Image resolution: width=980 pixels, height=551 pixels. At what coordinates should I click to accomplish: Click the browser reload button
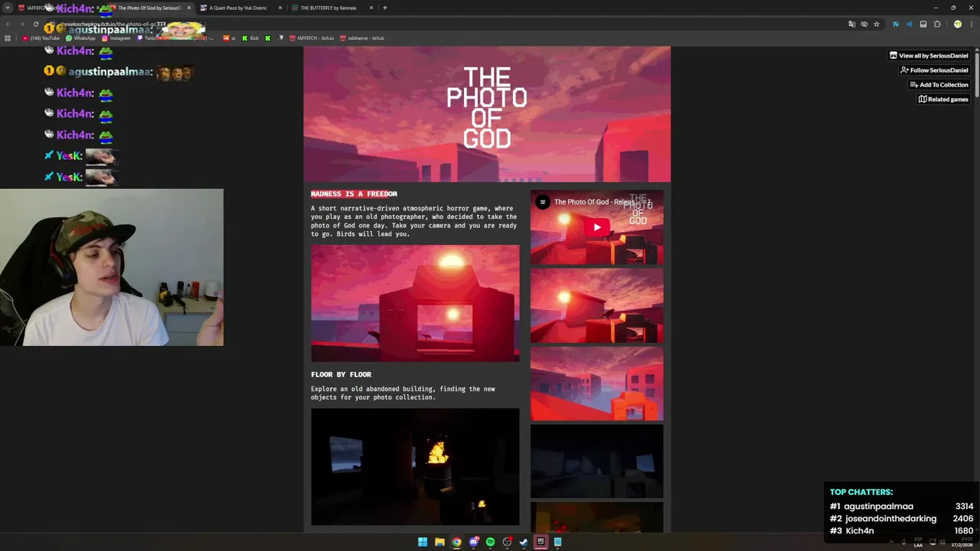coord(35,24)
